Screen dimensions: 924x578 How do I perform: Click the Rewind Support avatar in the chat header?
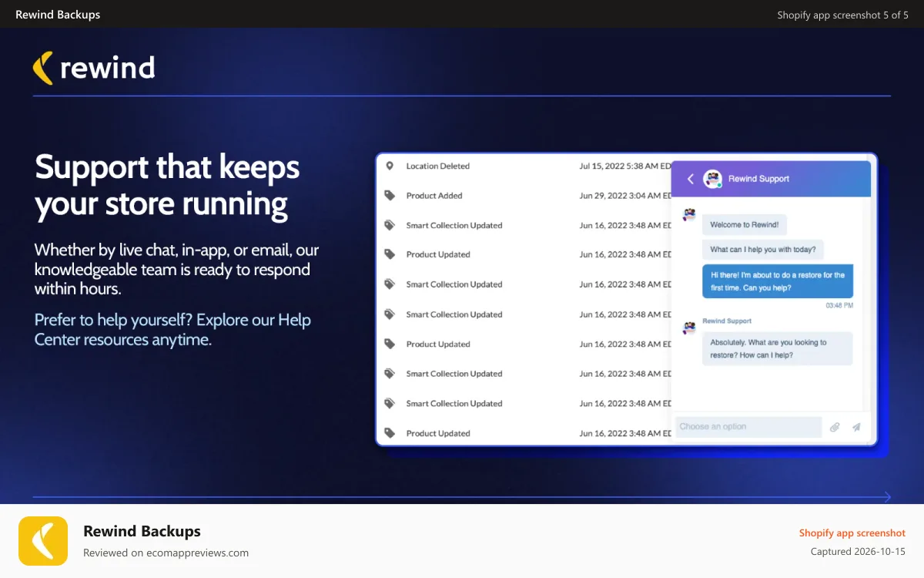coord(713,179)
